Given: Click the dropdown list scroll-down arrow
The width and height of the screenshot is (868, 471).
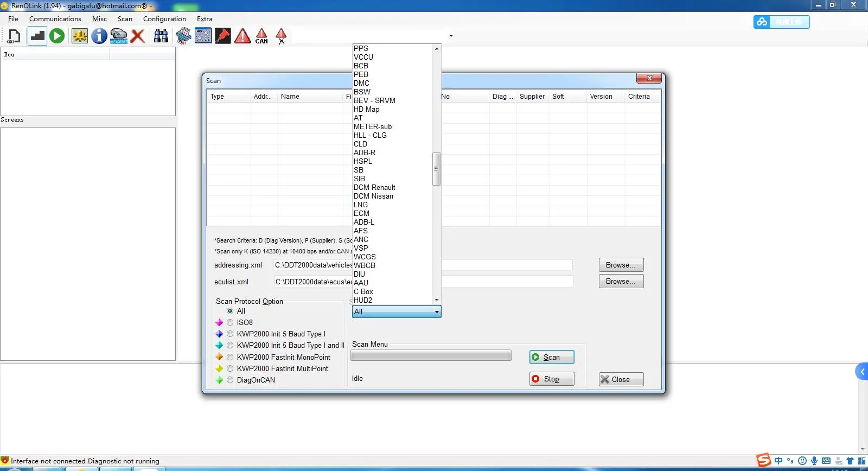Looking at the screenshot, I should tap(436, 300).
